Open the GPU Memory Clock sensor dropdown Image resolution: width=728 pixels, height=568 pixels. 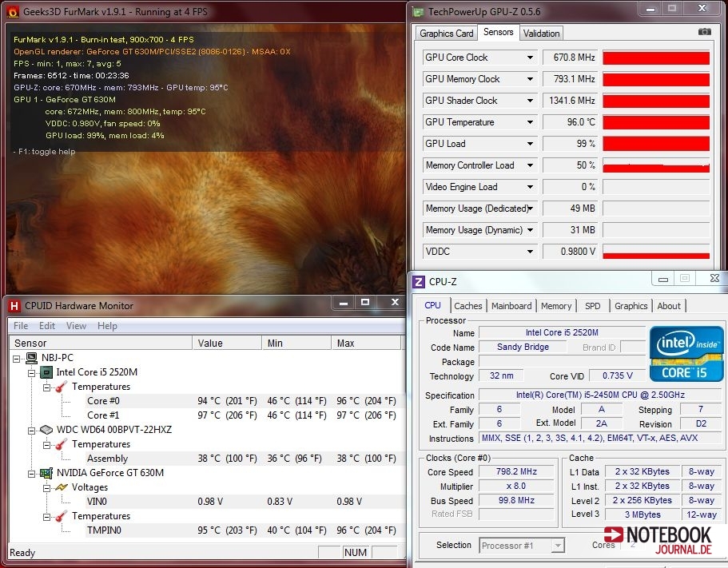[530, 79]
